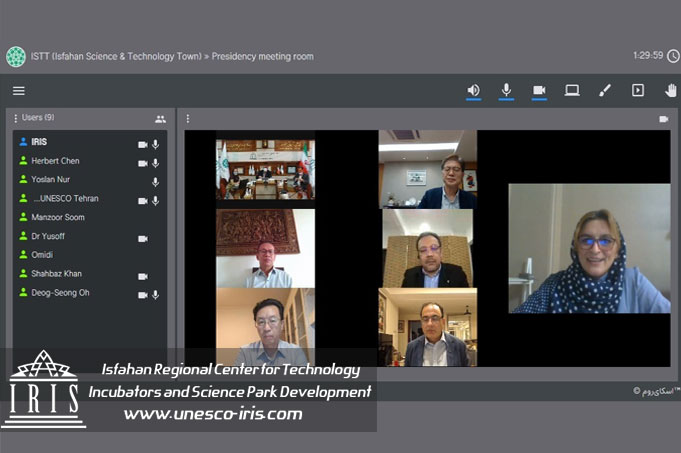Click the ISTT logo in header
This screenshot has width=681, height=453.
pos(16,56)
